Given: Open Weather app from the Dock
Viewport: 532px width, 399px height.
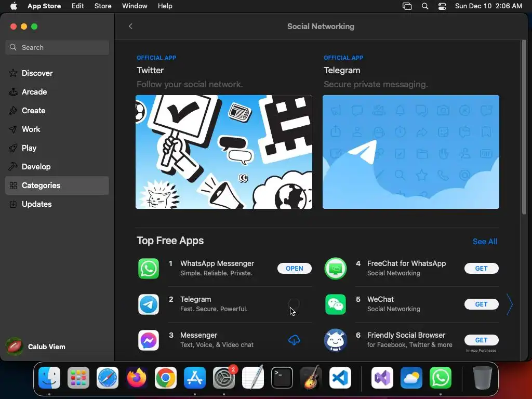Looking at the screenshot, I should click(411, 378).
